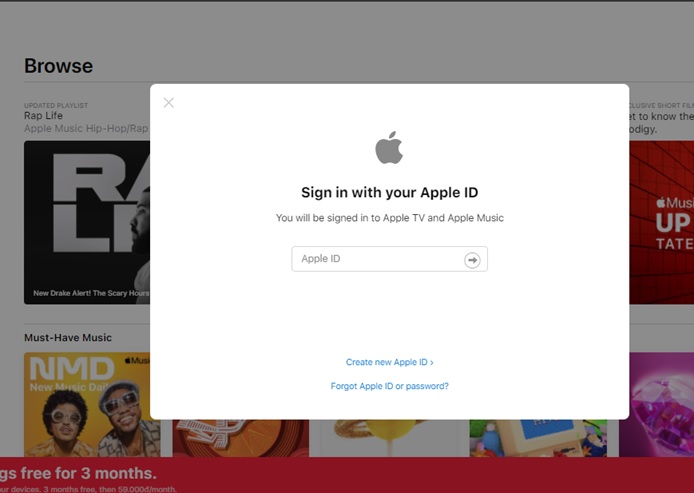Open the Rap Life playlist artwork
This screenshot has height=493, width=694.
[87, 222]
